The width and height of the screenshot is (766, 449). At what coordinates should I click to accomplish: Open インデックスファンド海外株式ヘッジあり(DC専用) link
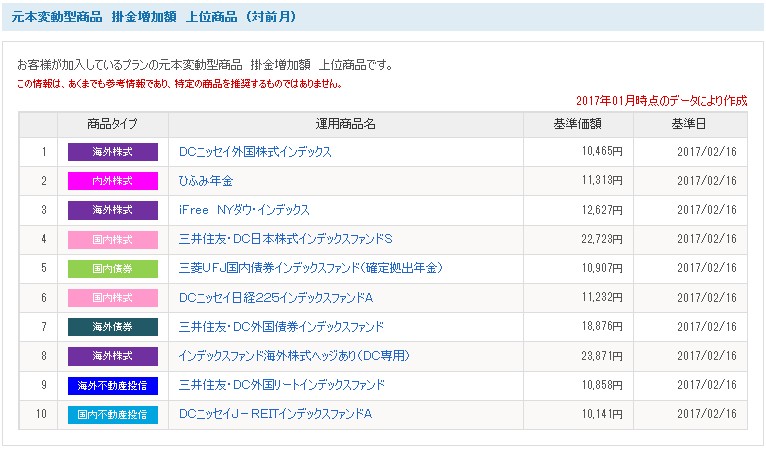[x=294, y=356]
